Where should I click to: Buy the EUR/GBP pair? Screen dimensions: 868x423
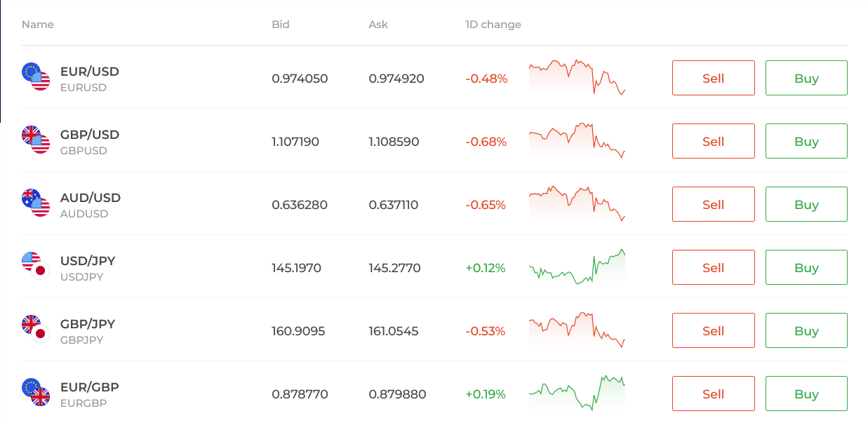click(x=806, y=394)
